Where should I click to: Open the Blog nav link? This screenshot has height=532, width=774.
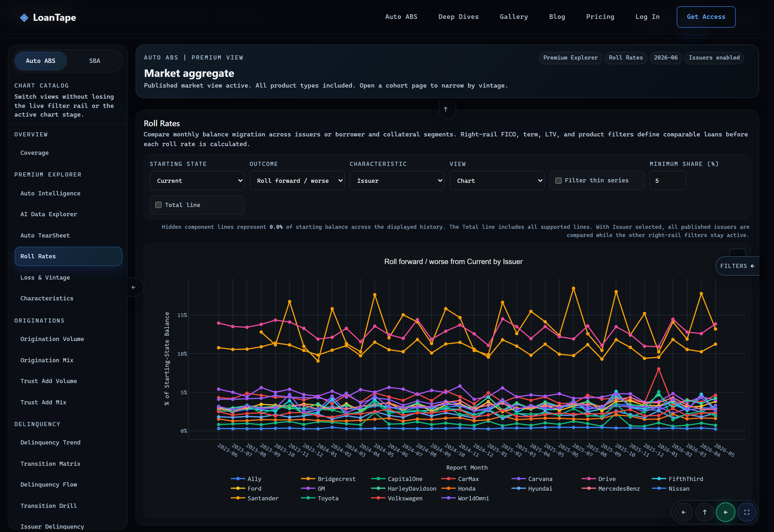coord(557,17)
